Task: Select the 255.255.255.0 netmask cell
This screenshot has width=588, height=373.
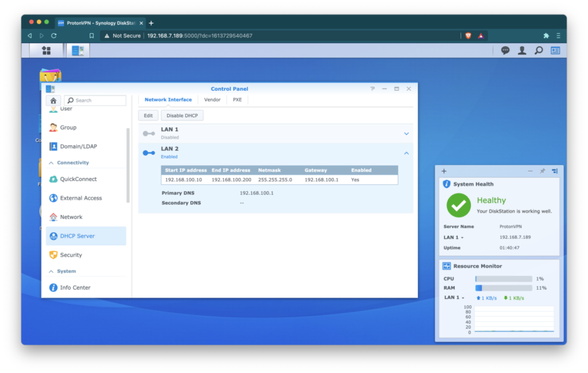Action: (x=275, y=180)
